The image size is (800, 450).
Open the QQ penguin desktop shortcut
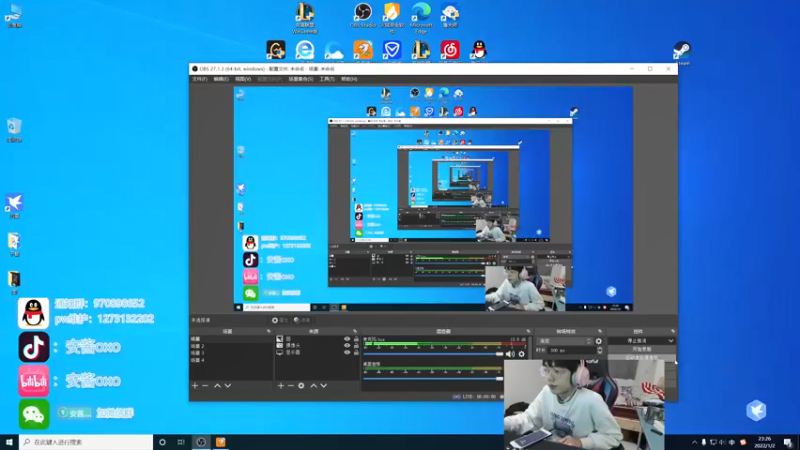479,51
